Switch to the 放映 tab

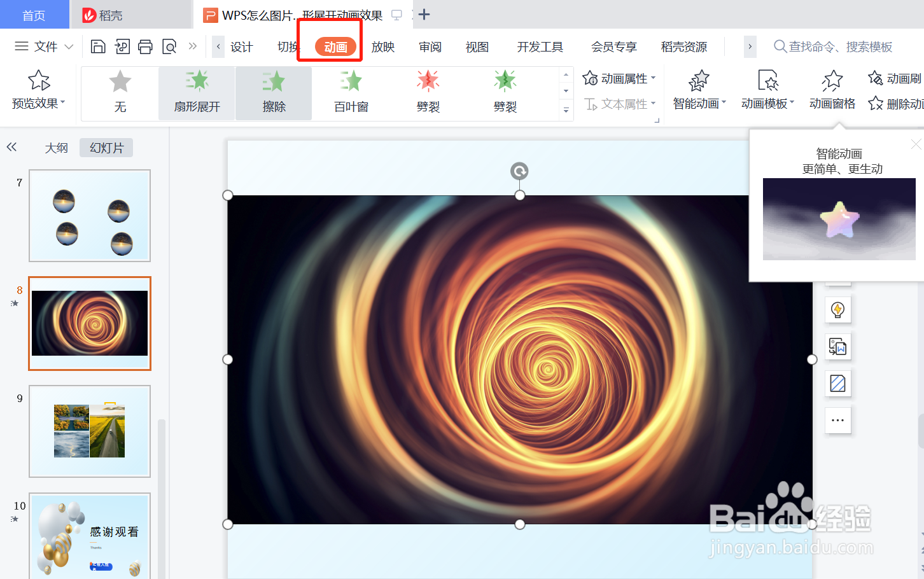click(383, 47)
